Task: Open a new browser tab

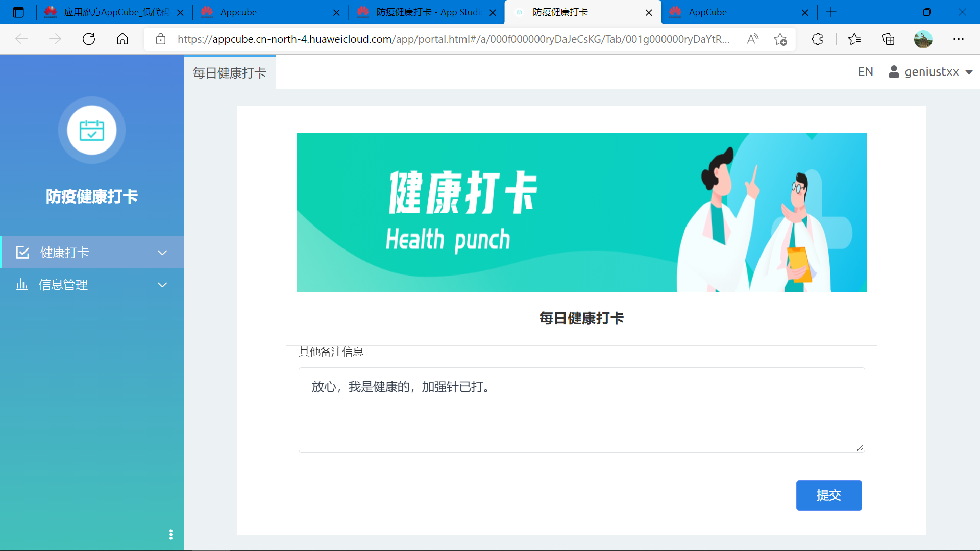Action: click(x=831, y=12)
